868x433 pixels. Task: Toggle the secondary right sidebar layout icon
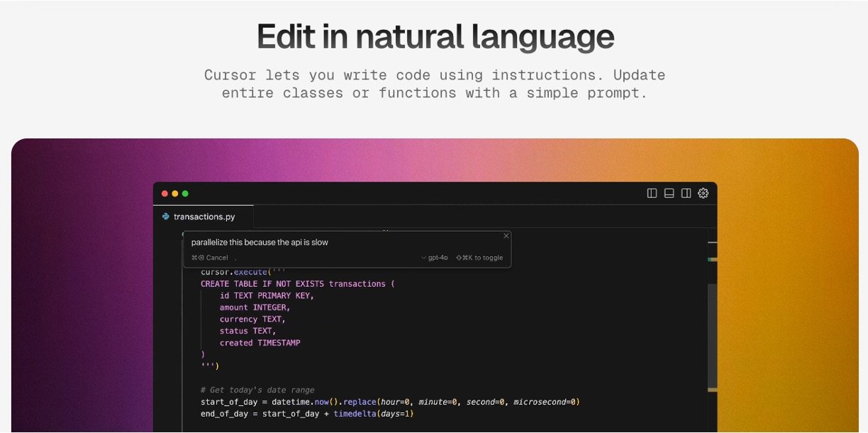point(686,193)
